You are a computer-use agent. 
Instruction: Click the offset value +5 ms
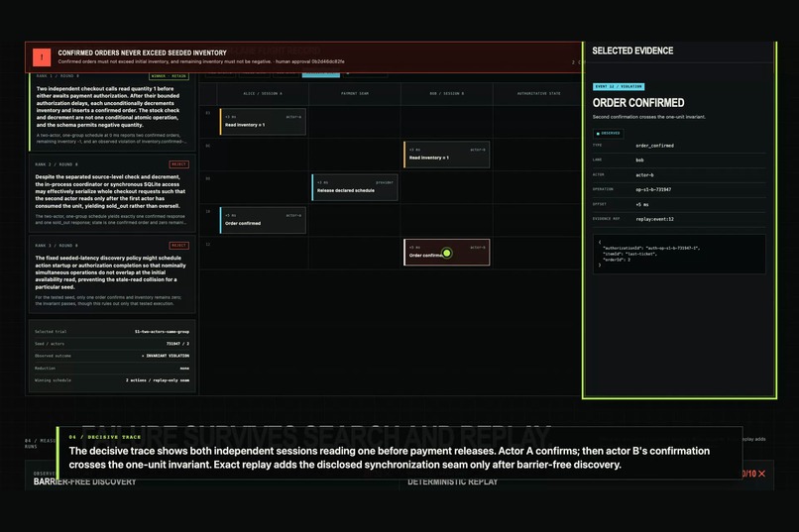642,205
